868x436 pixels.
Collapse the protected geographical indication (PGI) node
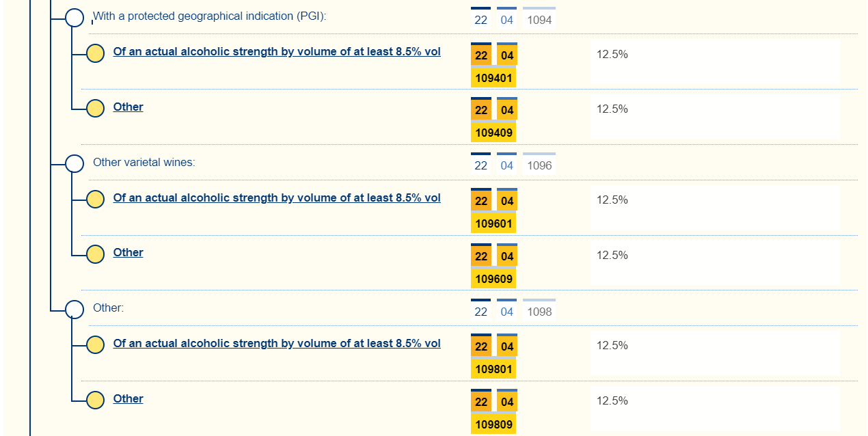click(x=74, y=17)
